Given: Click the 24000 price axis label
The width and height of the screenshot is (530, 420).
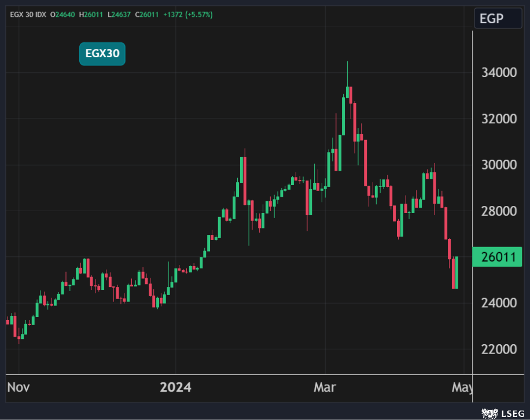Looking at the screenshot, I should pos(499,303).
